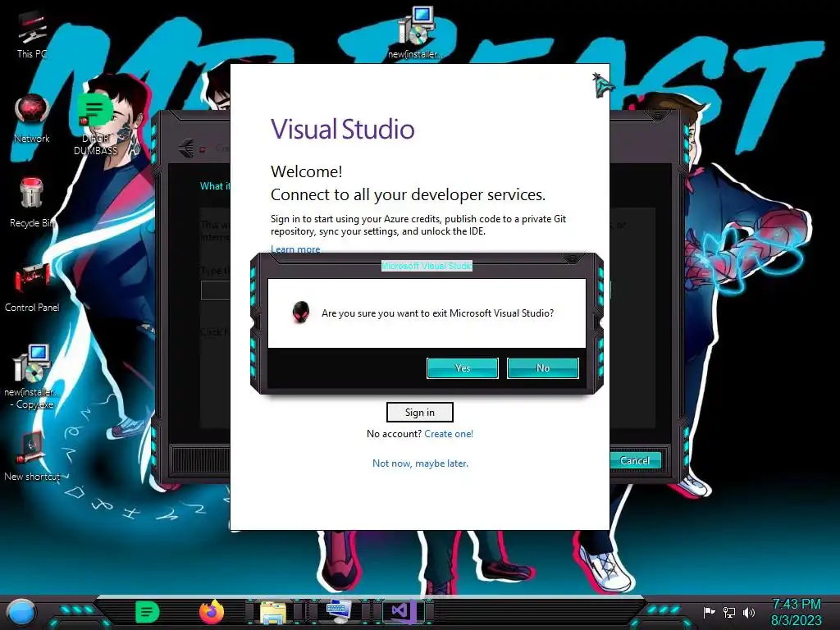This screenshot has height=630, width=840.
Task: Select new(installer... icon at top of desktop
Action: point(415,32)
